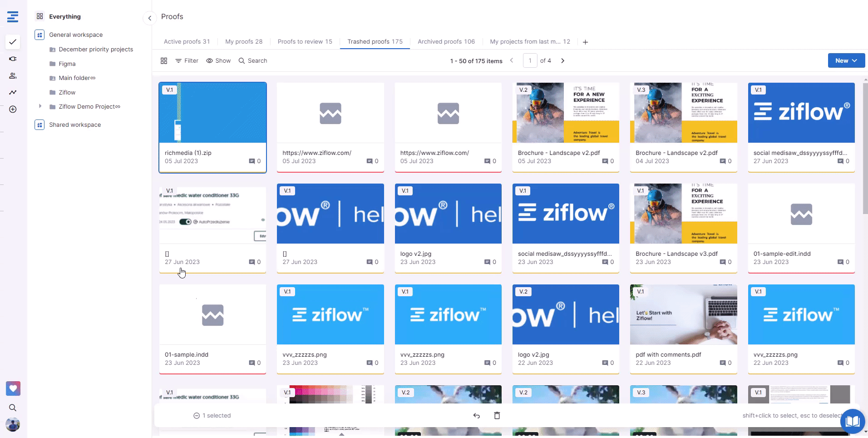
Task: Open the New dropdown button
Action: pyautogui.click(x=846, y=60)
